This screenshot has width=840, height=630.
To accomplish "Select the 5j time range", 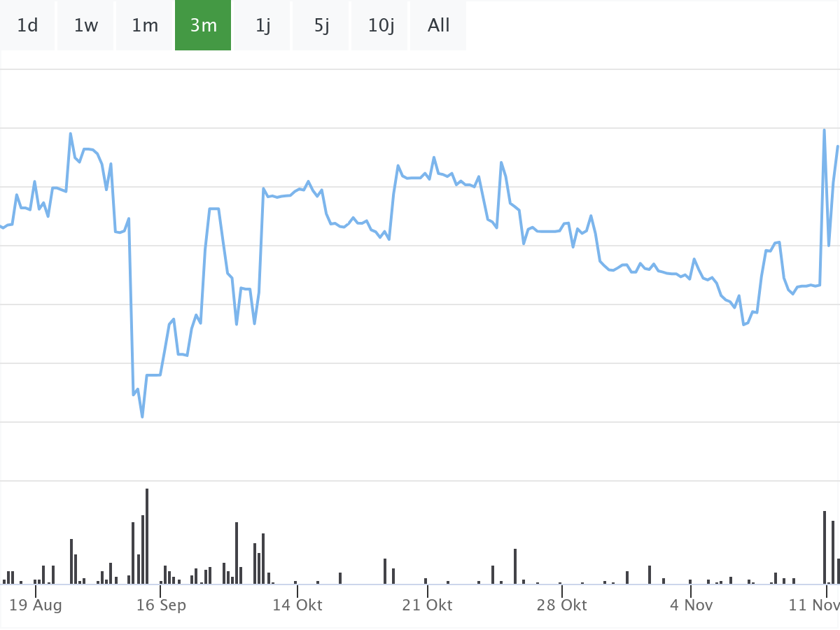I will [321, 26].
